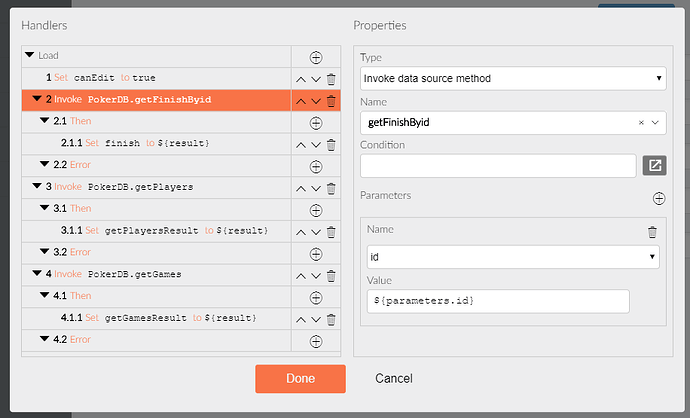Image resolution: width=690 pixels, height=418 pixels.
Task: Delete the PokerDB.getFinishByid invoke action
Action: [331, 100]
